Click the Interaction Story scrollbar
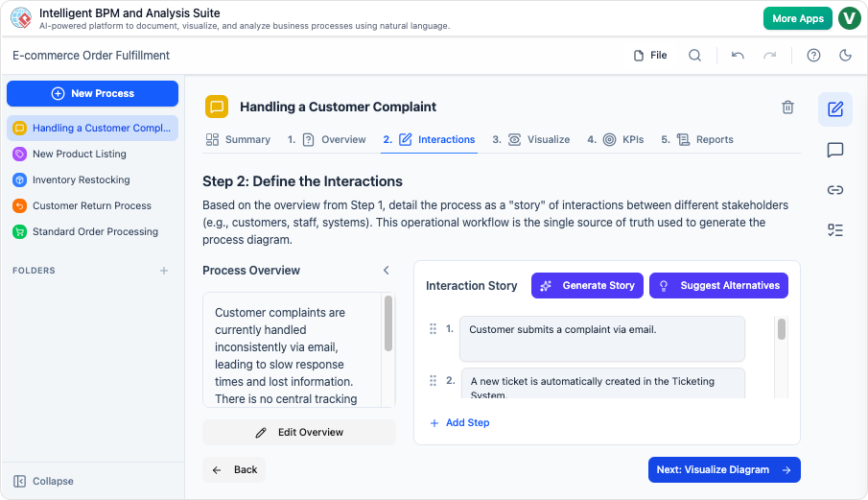This screenshot has height=500, width=868. coord(782,329)
